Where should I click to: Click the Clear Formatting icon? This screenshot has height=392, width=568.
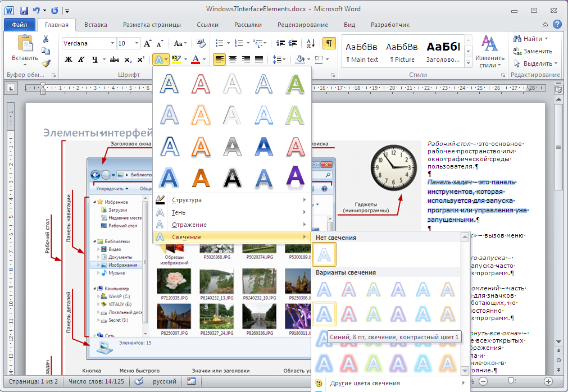(201, 43)
